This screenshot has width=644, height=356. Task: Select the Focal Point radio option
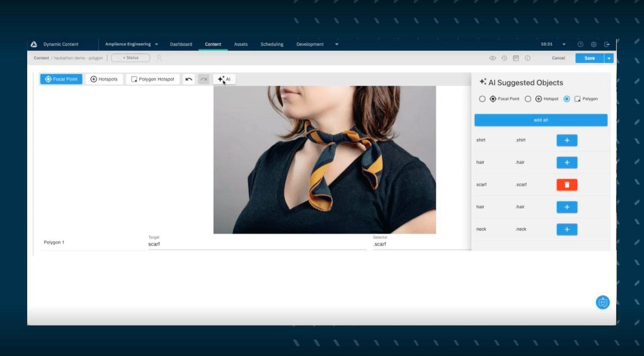(482, 99)
